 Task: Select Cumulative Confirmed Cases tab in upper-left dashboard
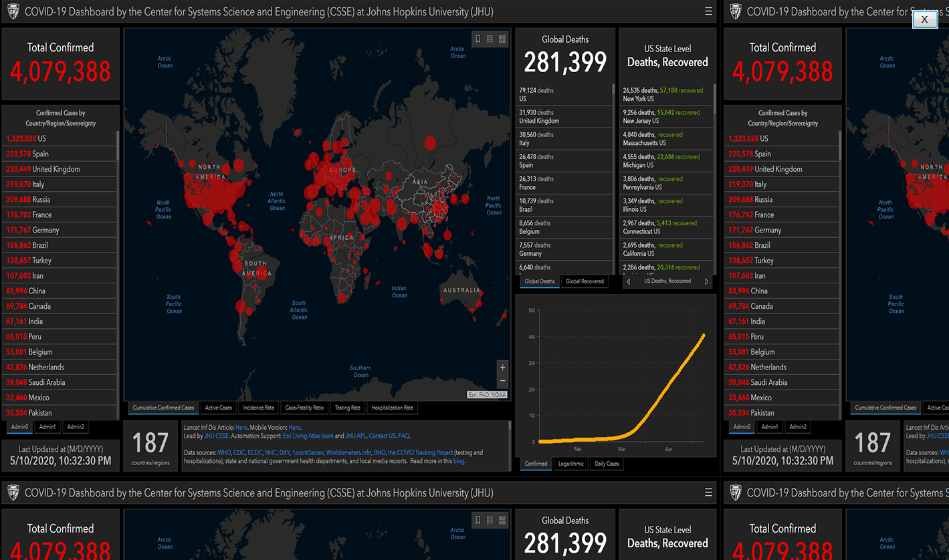(163, 408)
